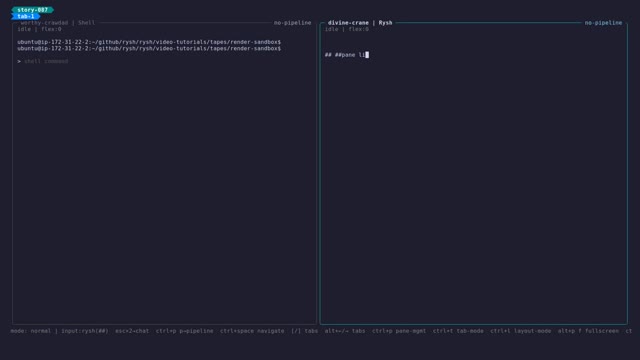Click 'ctrl+t tab-mode' hint
Screen dimensions: 640x360
point(458,331)
